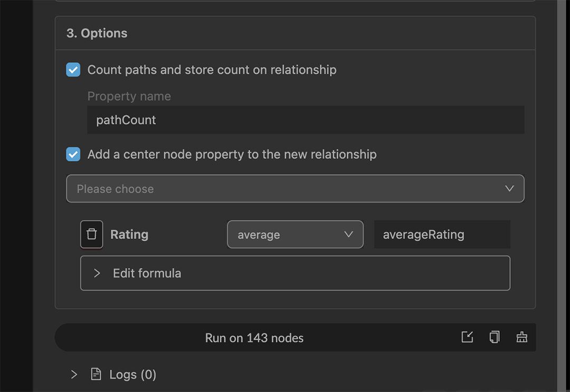
Task: Click the Logs document icon
Action: (x=96, y=375)
